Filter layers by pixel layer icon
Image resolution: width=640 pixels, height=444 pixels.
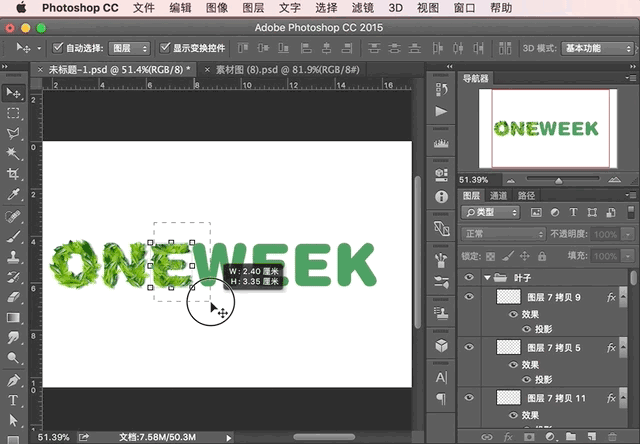tap(536, 212)
